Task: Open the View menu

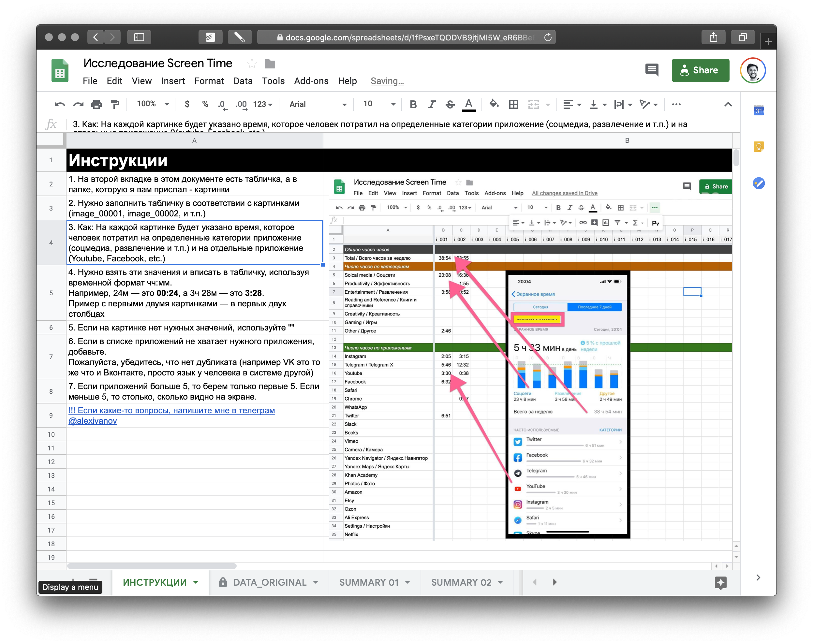Action: tap(141, 81)
